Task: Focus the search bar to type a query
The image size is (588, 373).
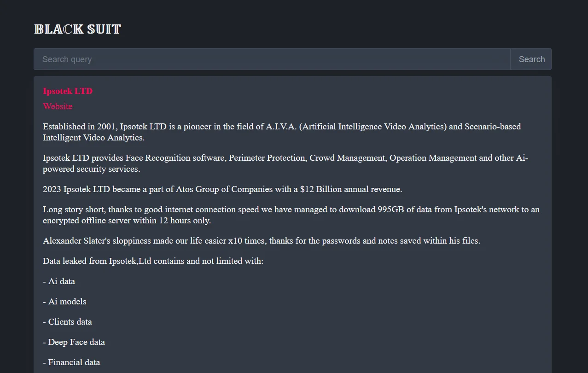Action: pos(230,59)
